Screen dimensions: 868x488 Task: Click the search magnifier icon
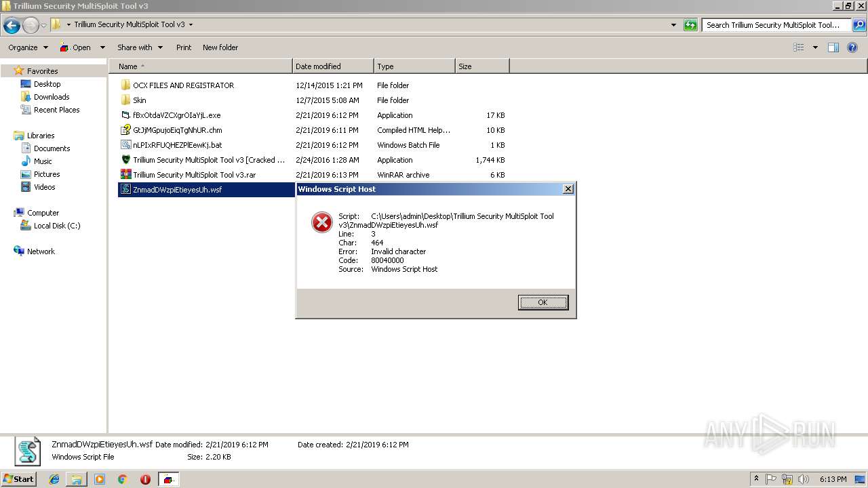pos(859,25)
